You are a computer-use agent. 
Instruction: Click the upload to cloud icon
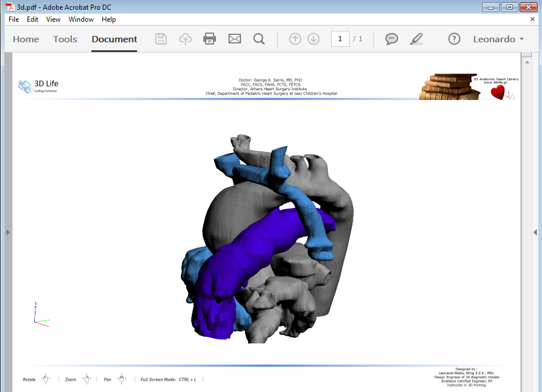(185, 39)
